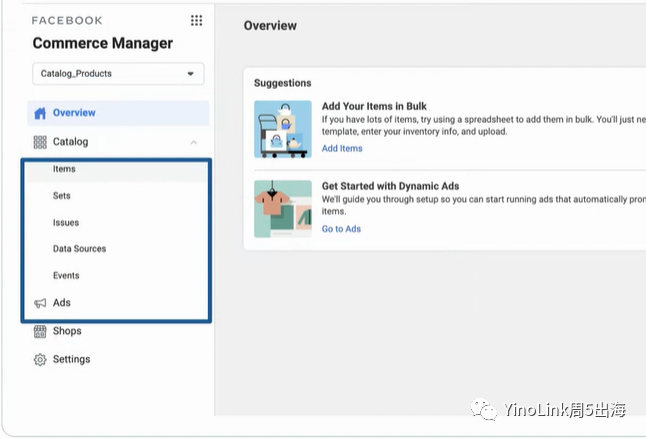Image resolution: width=646 pixels, height=439 pixels.
Task: Click the Shops storefront icon
Action: coord(40,331)
